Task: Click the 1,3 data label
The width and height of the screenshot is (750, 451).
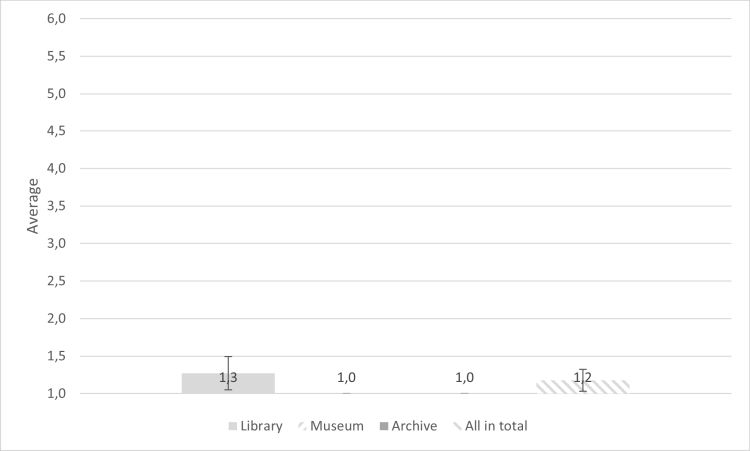Action: [228, 378]
